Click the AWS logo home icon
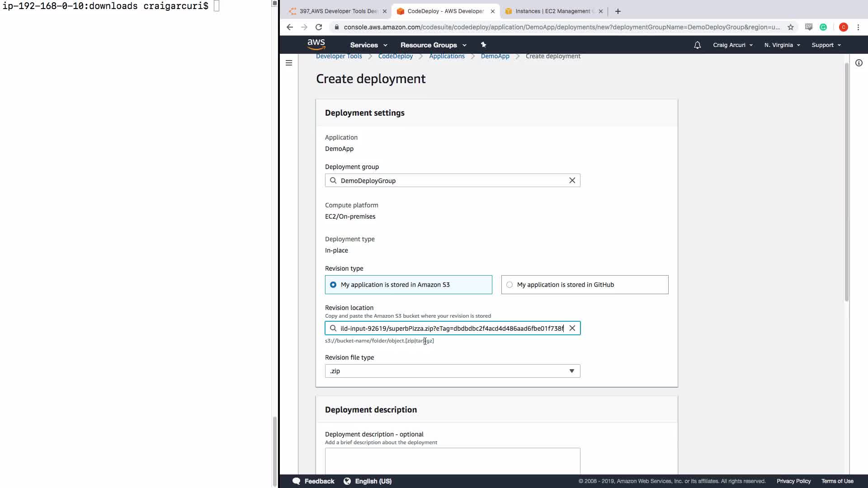 point(316,44)
